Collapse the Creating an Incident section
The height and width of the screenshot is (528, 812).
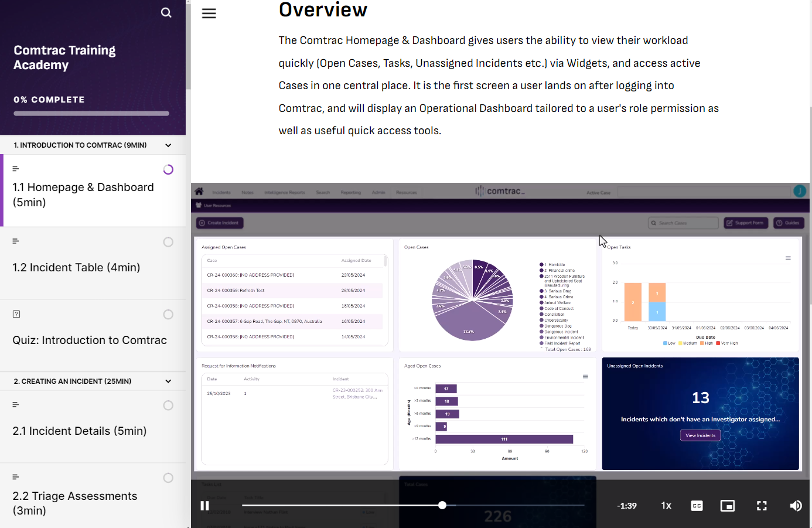click(x=168, y=381)
